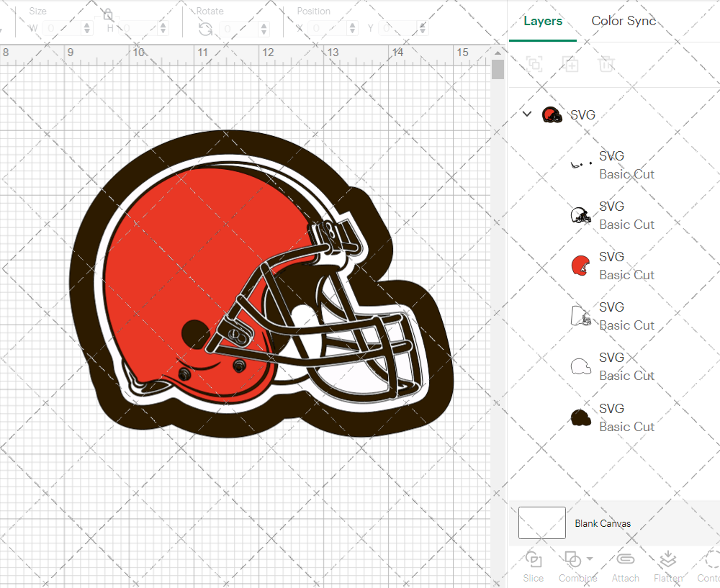
Task: Select the facemask outline layer thumbnail
Action: (581, 316)
